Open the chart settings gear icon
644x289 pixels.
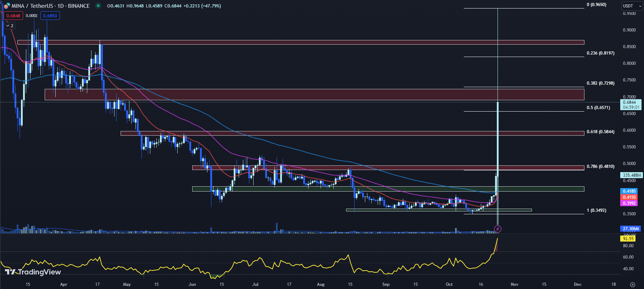[633, 284]
